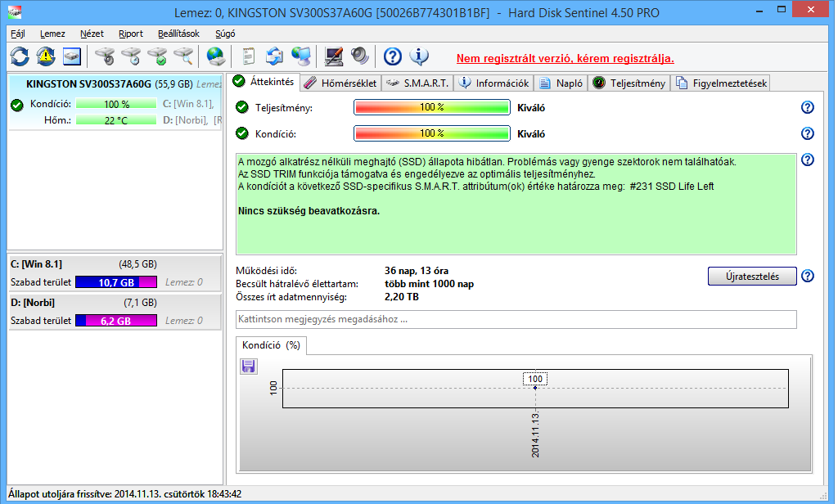Open the Fájl menu
The height and width of the screenshot is (504, 838).
18,34
